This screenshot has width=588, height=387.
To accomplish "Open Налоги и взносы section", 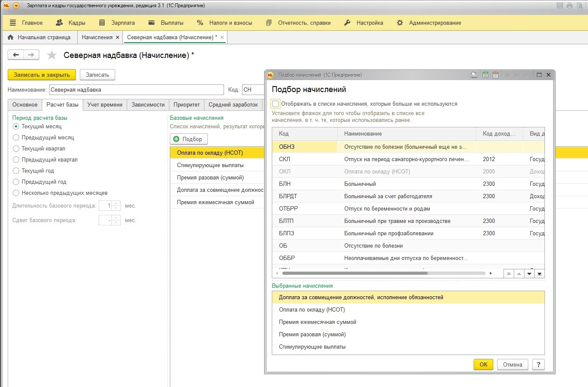I will pyautogui.click(x=224, y=23).
